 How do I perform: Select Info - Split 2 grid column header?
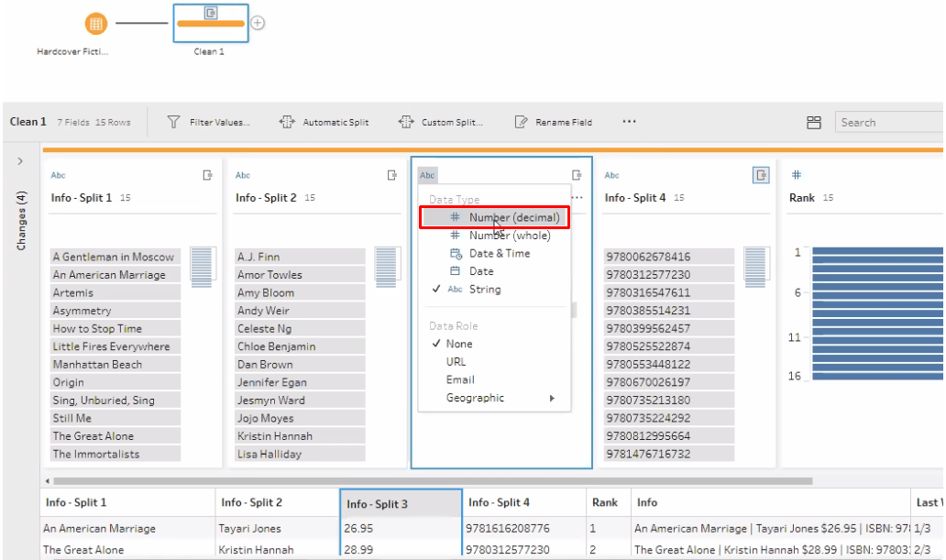pyautogui.click(x=278, y=502)
